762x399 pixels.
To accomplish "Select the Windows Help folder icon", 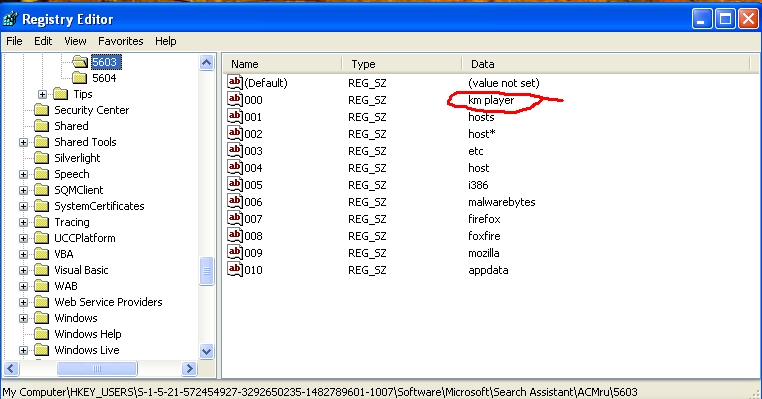I will coord(42,334).
